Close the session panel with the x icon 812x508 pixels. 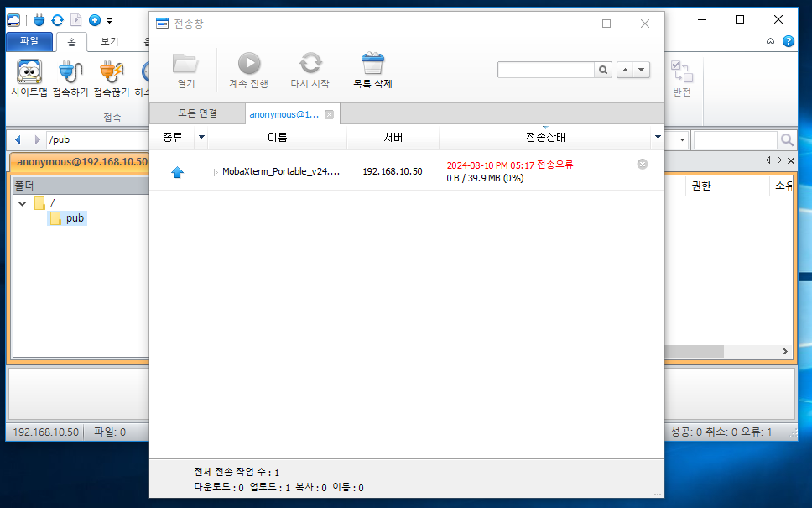[791, 160]
